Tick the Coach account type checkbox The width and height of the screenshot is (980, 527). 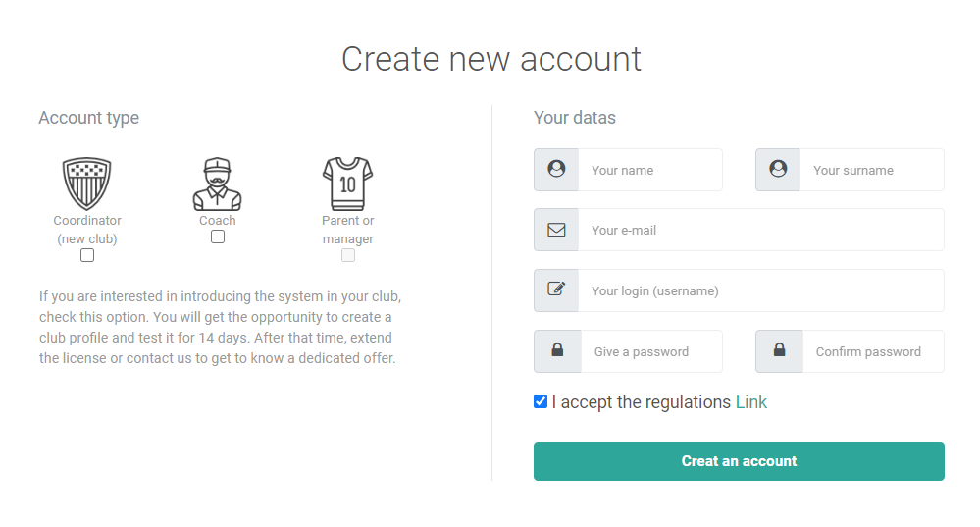pyautogui.click(x=218, y=237)
